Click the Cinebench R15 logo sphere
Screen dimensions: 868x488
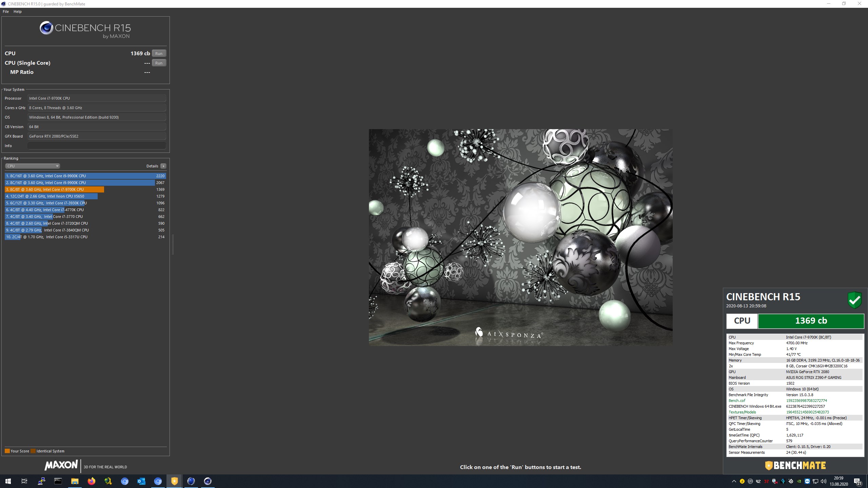click(x=46, y=28)
